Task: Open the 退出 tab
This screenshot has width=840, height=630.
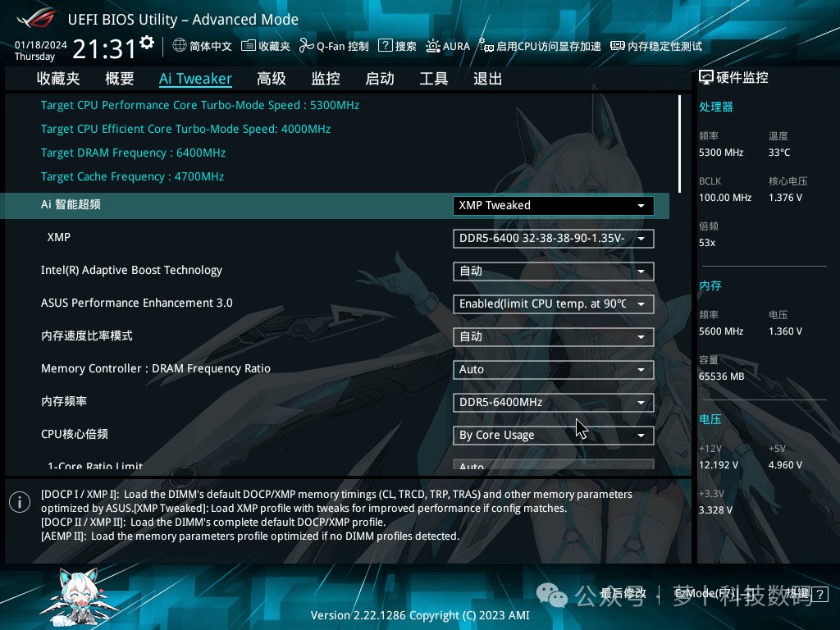Action: pos(488,79)
